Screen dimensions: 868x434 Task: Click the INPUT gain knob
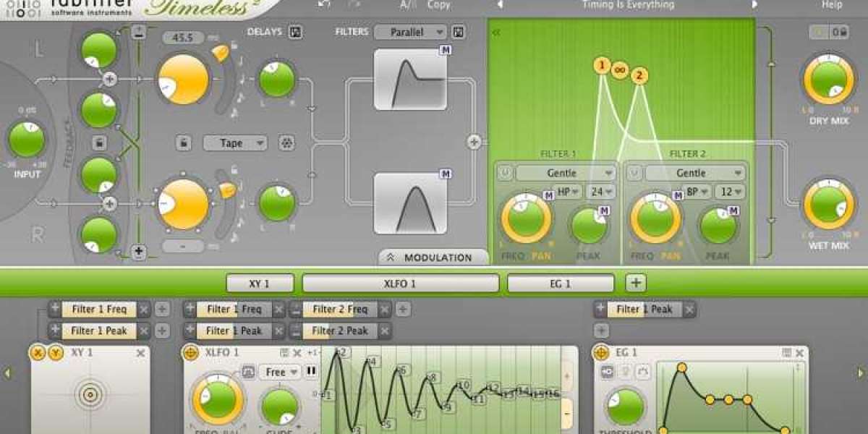click(x=27, y=140)
